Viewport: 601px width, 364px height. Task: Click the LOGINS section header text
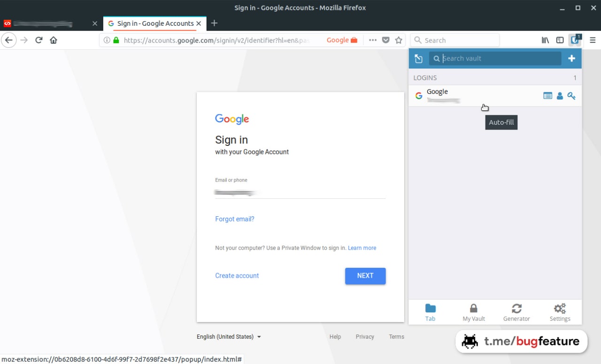(x=425, y=78)
